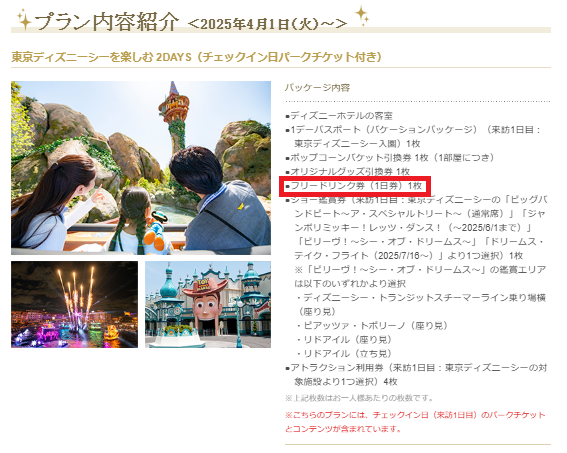Click the main Rapunzel tower family photo
567x453 pixels.
click(141, 168)
